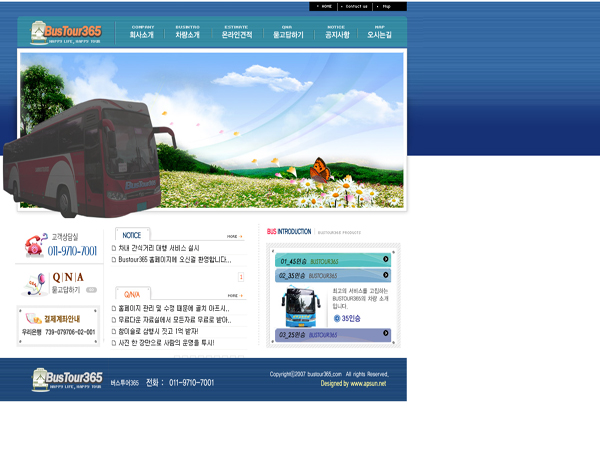Click the Q|N|A balloon icon
Viewport: 600px width, 450px height.
(x=33, y=284)
